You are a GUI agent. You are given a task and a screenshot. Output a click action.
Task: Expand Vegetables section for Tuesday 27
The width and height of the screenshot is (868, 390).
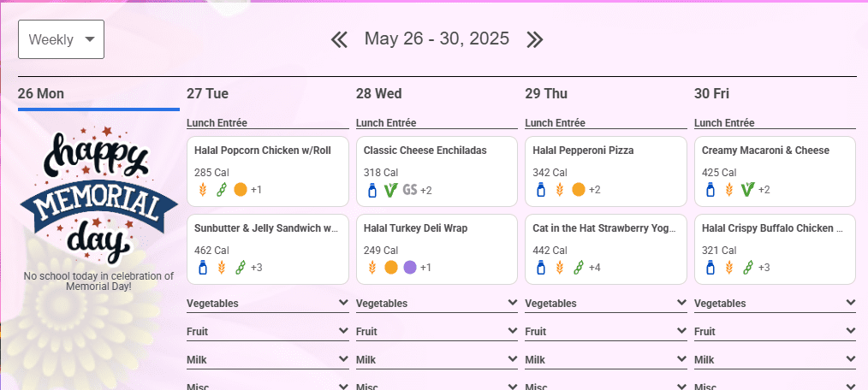click(x=268, y=303)
